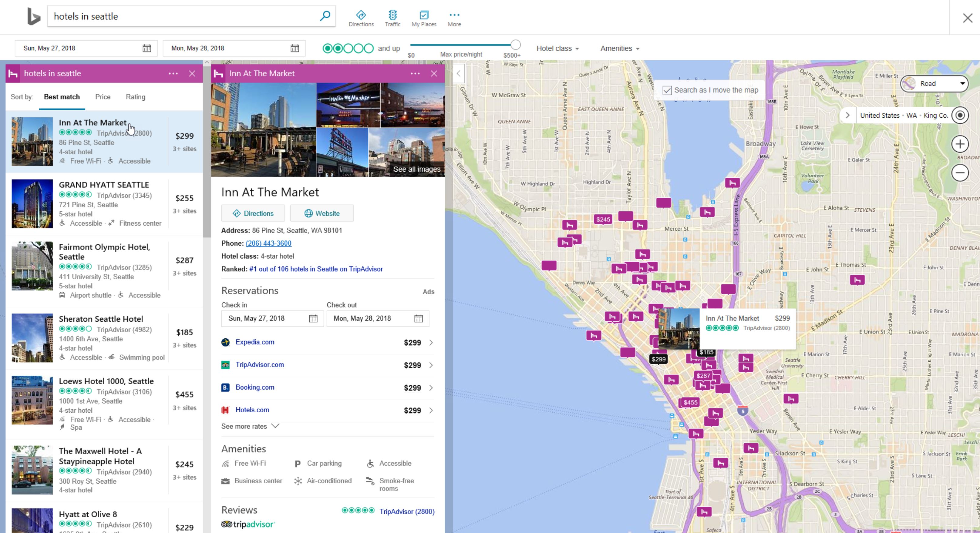
Task: Close the Inn At The Market panel
Action: pos(434,73)
